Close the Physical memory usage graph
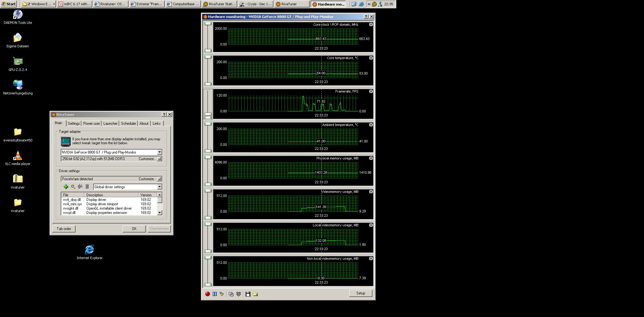The image size is (644, 317). tap(371, 158)
